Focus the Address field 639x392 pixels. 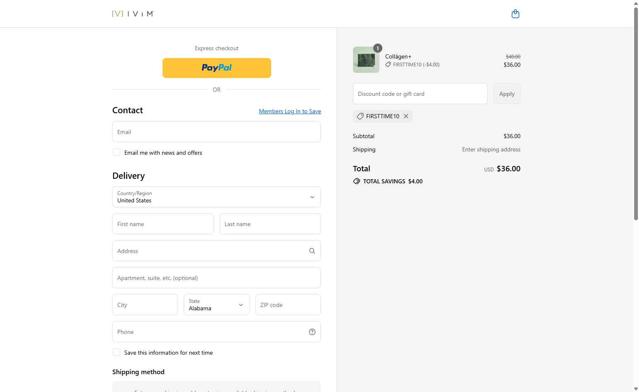click(216, 251)
